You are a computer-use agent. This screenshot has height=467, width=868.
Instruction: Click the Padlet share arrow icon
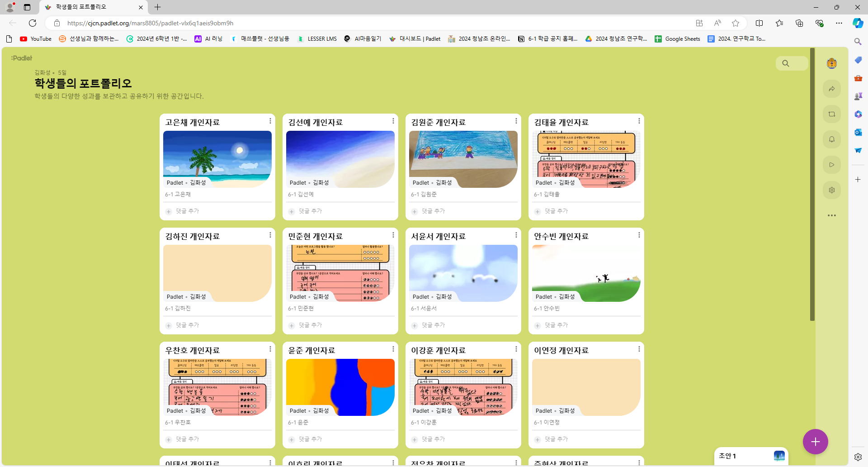pyautogui.click(x=832, y=89)
